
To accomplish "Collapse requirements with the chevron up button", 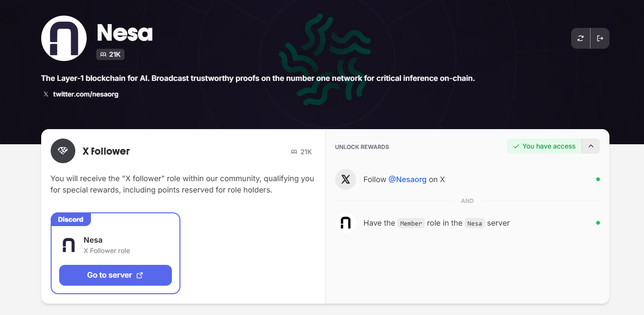I will 591,146.
